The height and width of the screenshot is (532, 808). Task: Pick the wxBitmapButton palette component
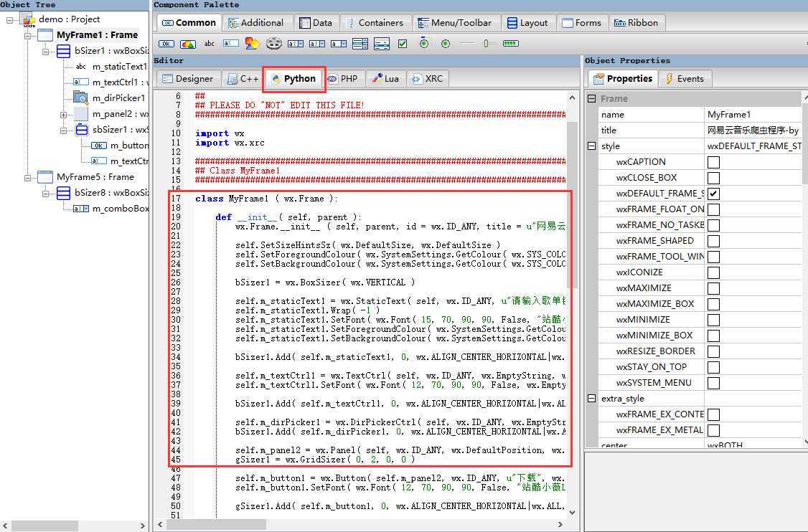pyautogui.click(x=187, y=44)
